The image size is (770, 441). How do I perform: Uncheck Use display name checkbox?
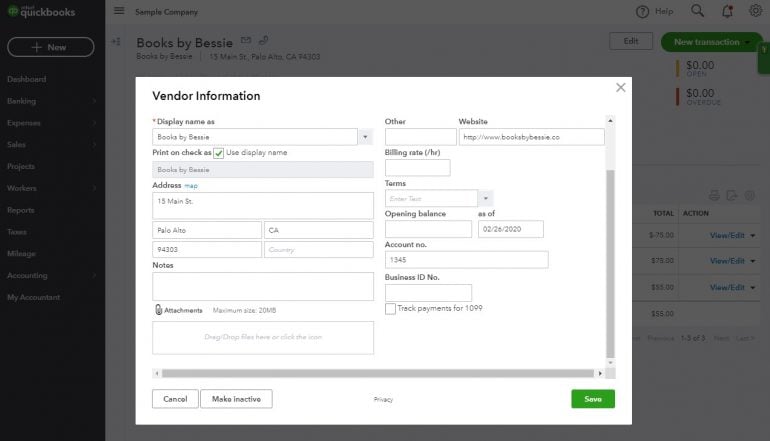[x=218, y=153]
